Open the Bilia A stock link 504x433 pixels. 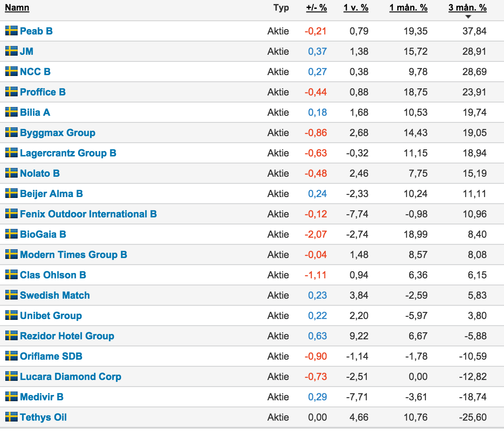point(35,112)
